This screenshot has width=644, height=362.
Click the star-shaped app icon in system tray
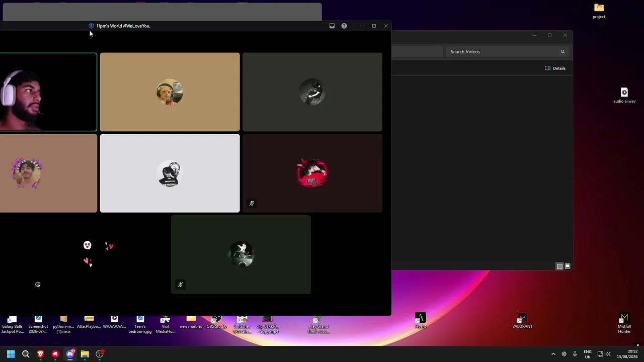(564, 354)
